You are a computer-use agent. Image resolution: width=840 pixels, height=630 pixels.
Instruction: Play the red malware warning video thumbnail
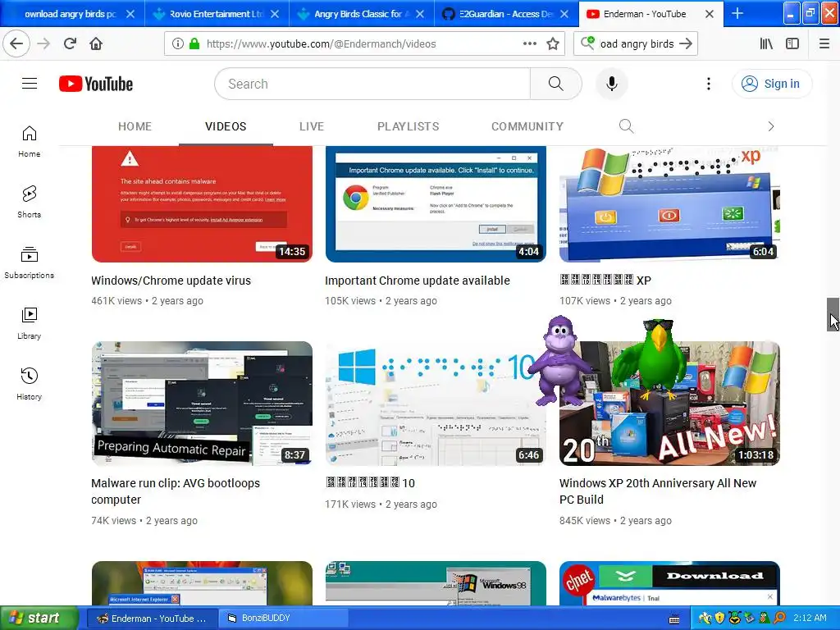[202, 204]
